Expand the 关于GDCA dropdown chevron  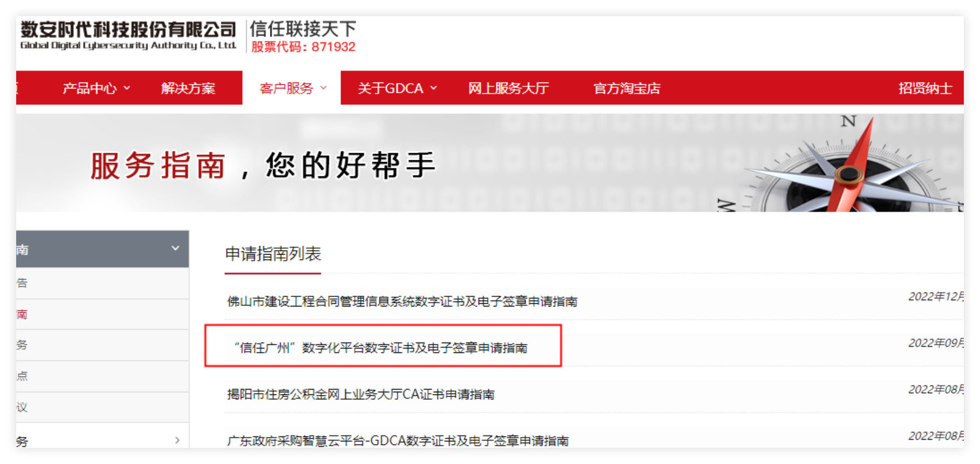click(x=433, y=87)
